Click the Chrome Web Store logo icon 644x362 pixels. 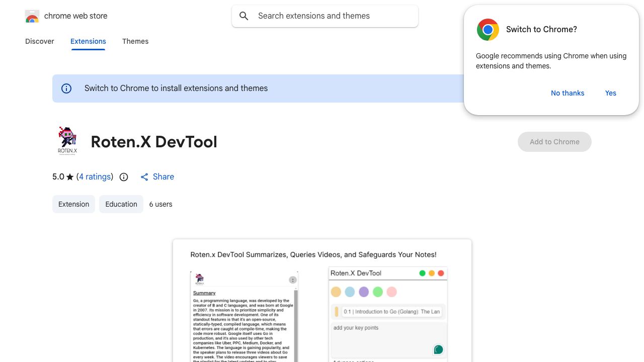(x=32, y=16)
